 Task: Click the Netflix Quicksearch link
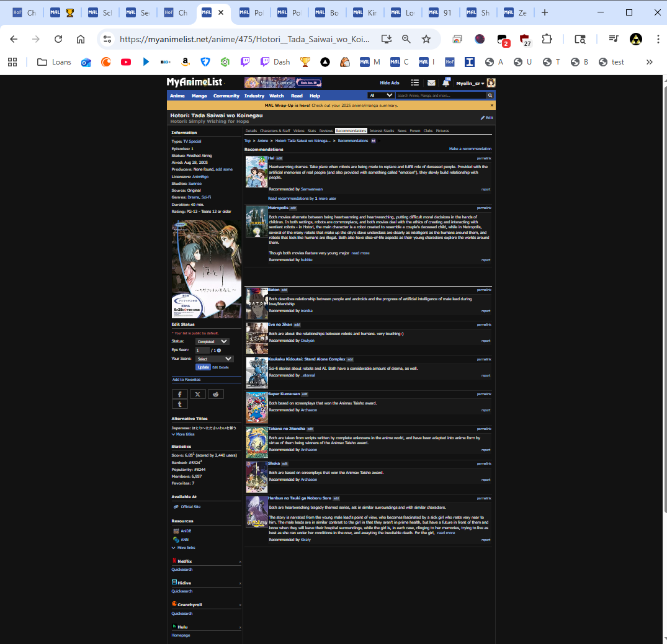click(x=182, y=570)
